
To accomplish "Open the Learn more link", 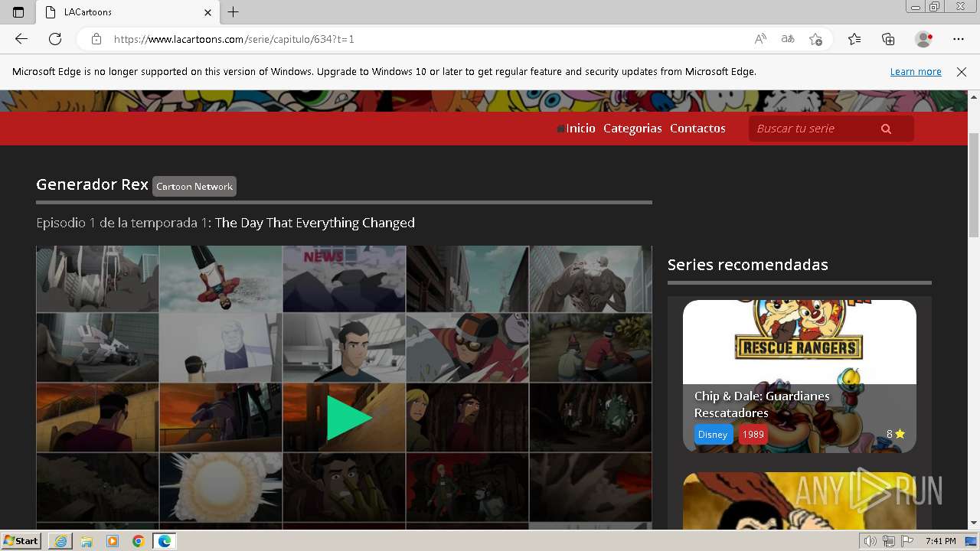I will 916,72.
